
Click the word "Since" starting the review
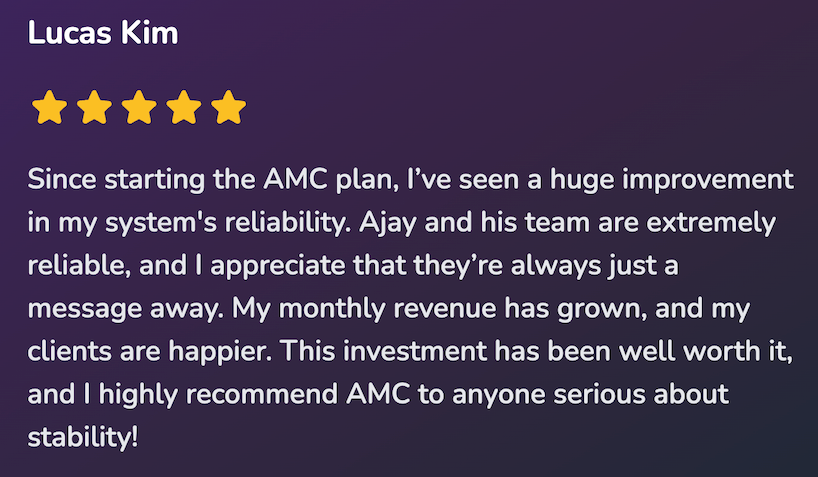pyautogui.click(x=62, y=180)
